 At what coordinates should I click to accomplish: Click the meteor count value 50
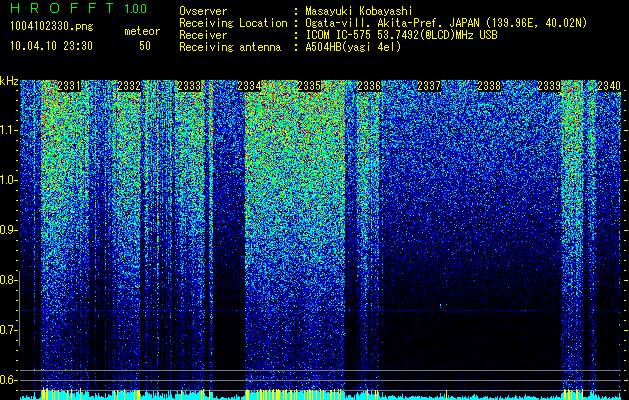click(145, 46)
